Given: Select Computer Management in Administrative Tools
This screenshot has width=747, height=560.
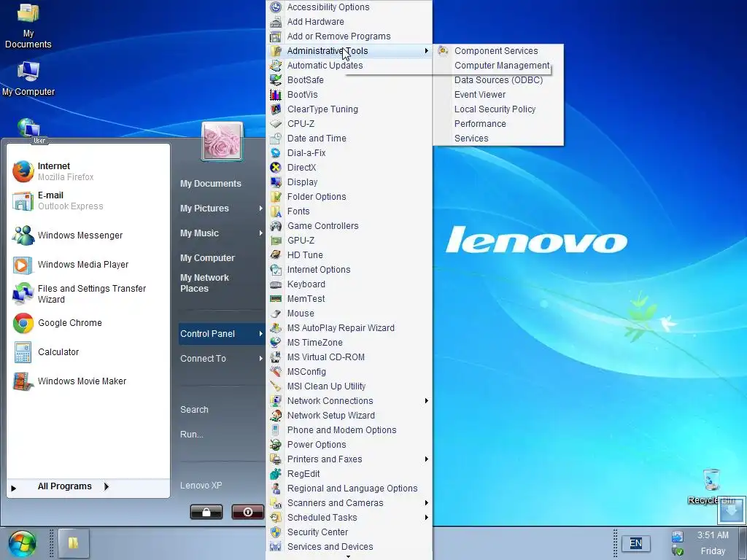Looking at the screenshot, I should (x=498, y=65).
